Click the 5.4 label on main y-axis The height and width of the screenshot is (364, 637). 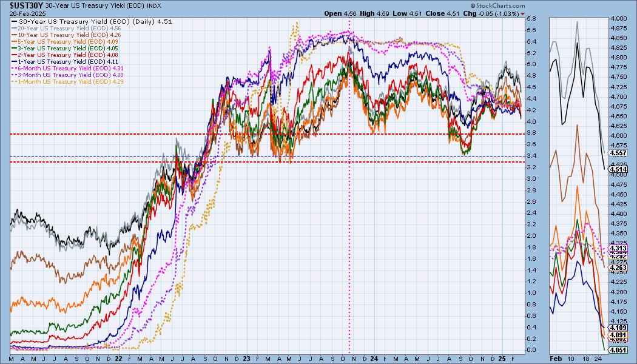coord(531,41)
